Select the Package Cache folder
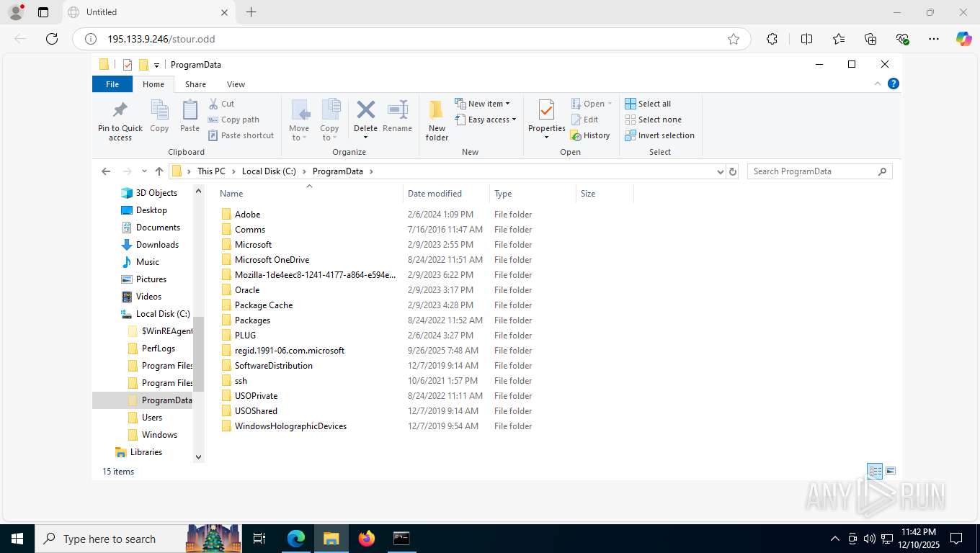Viewport: 980px width, 553px height. [x=264, y=305]
